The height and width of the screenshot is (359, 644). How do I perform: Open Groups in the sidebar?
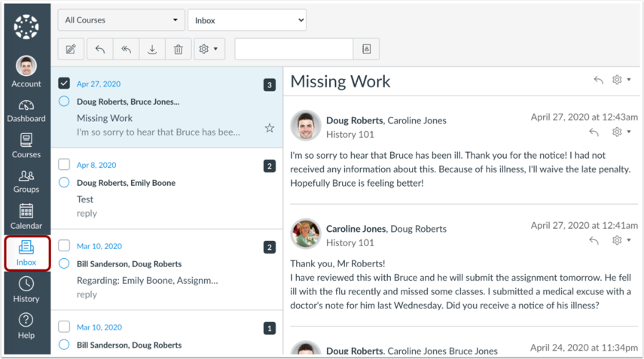26,181
